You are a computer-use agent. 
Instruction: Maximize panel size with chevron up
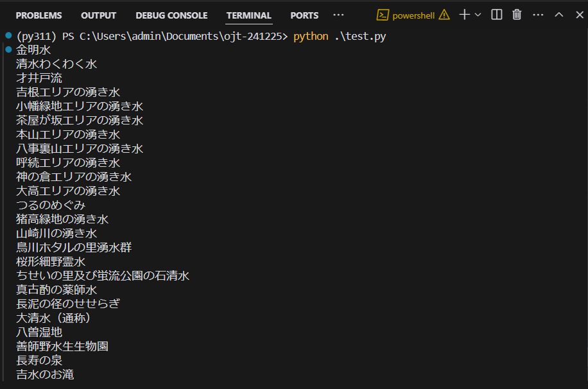click(558, 15)
